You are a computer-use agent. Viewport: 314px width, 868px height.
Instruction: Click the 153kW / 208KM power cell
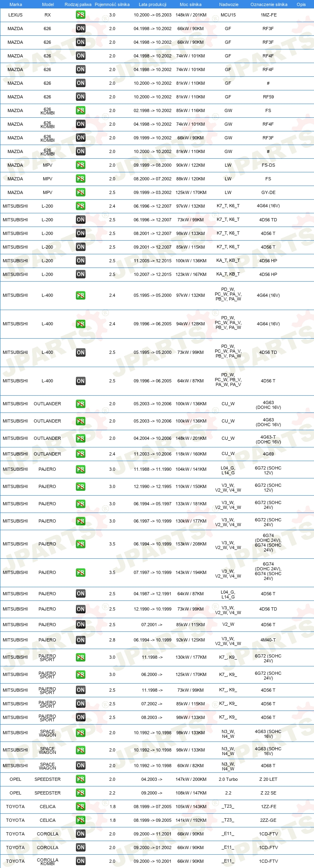click(191, 544)
